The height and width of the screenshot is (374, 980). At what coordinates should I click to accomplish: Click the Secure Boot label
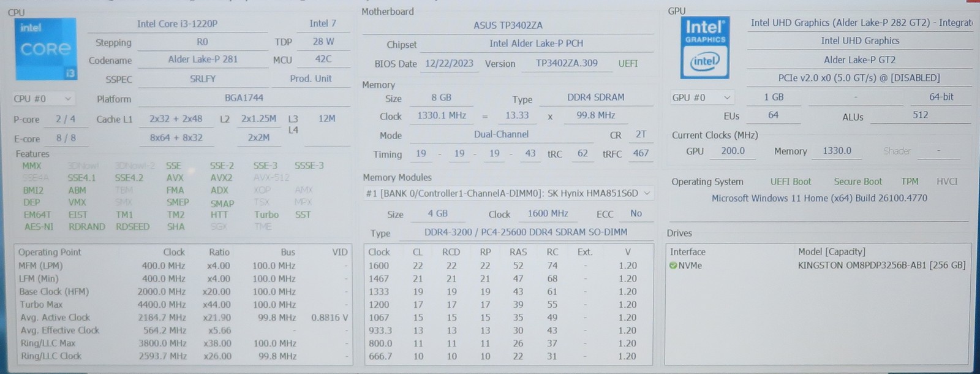point(858,181)
